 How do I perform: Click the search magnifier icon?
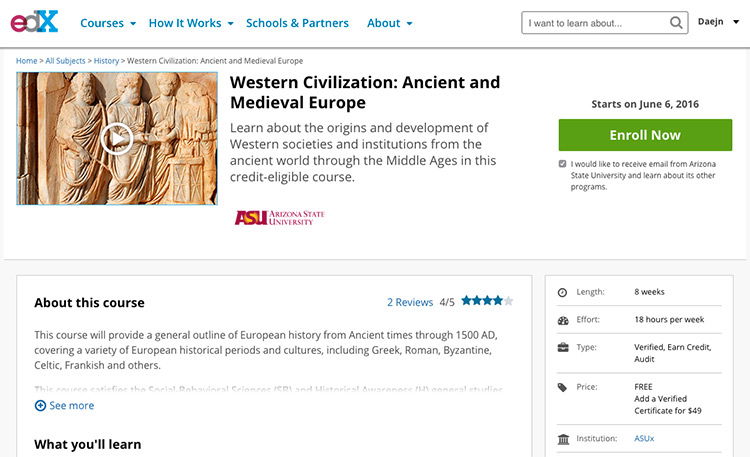click(676, 22)
